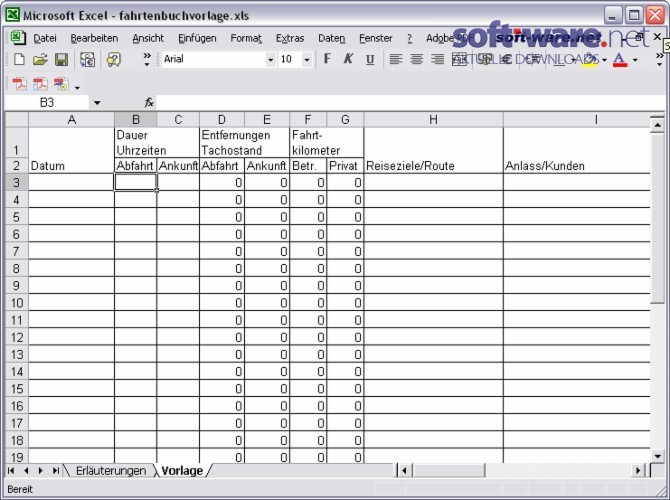The image size is (670, 500).
Task: Open the Datei menu
Action: [x=45, y=38]
